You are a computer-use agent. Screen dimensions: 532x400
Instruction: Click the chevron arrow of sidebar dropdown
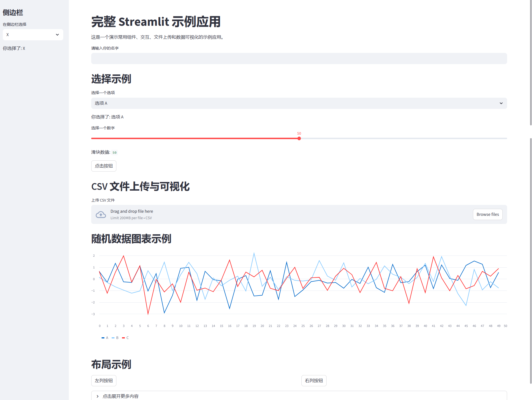57,35
